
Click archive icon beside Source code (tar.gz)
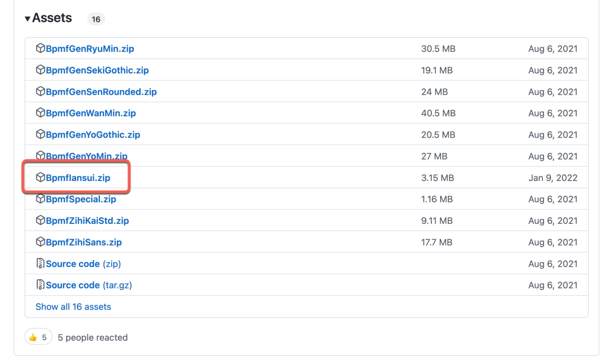tap(40, 285)
